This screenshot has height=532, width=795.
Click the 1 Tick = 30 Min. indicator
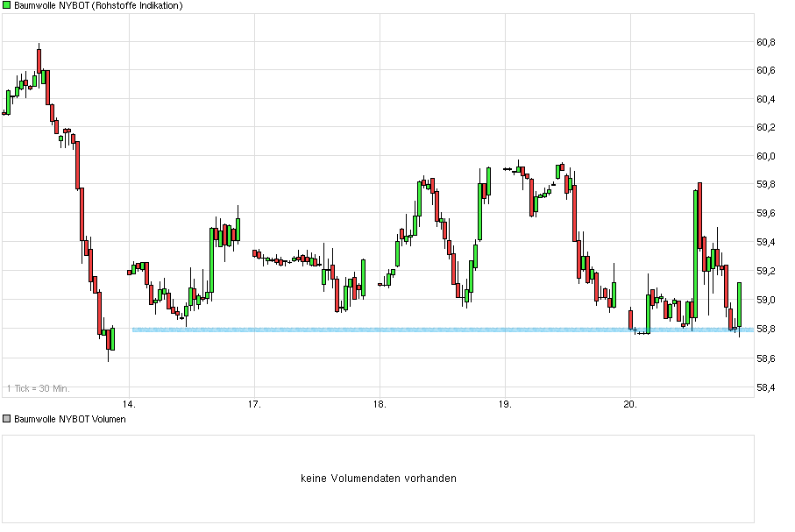(39, 386)
